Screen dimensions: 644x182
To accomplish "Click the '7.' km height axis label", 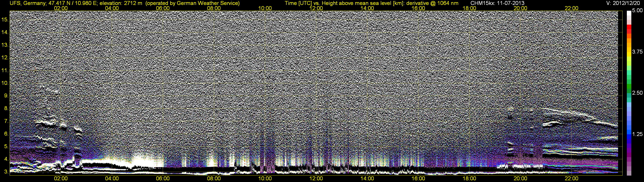I will click(6, 121).
